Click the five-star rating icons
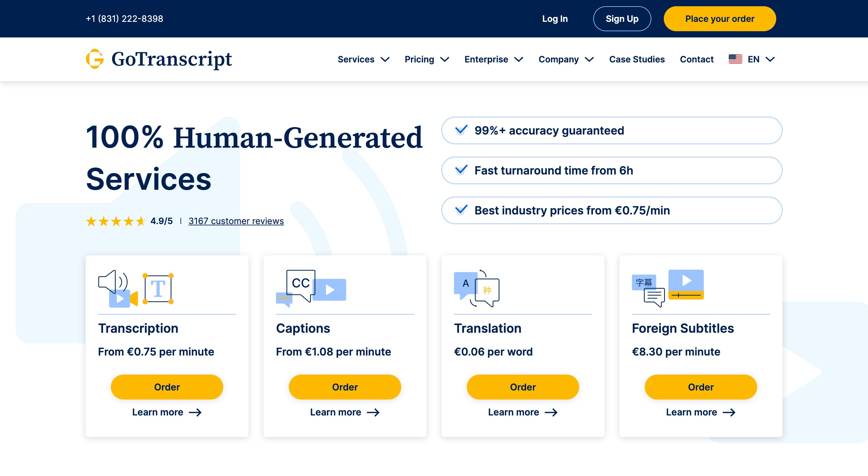 tap(116, 221)
